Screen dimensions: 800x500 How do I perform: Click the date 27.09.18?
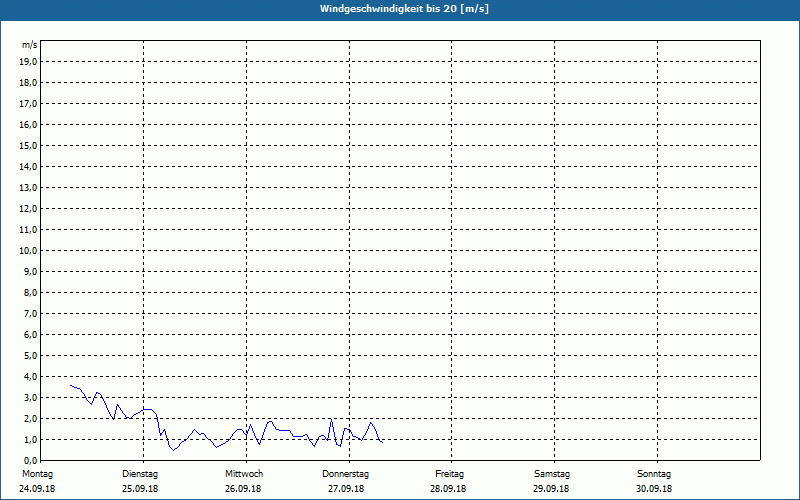coord(346,489)
